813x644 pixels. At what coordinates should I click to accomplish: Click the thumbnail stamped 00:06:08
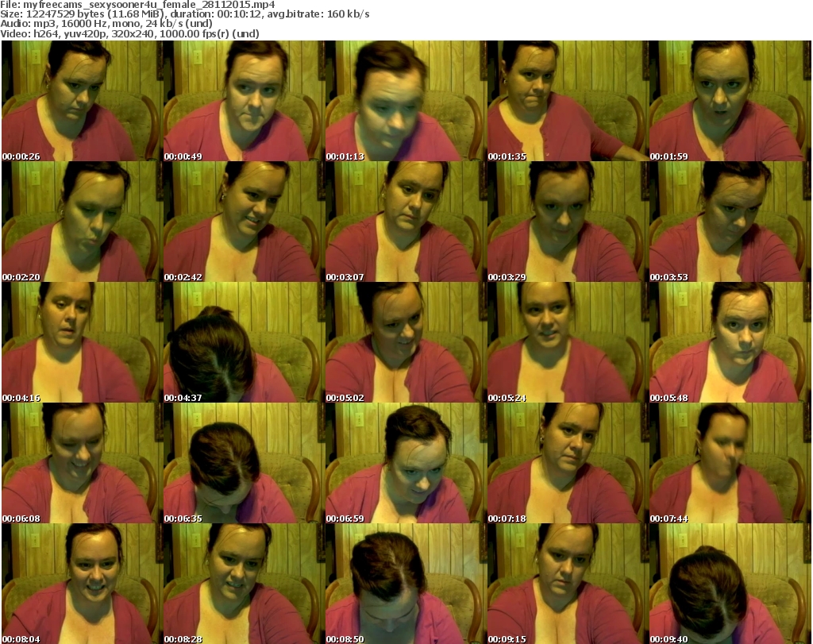82,464
